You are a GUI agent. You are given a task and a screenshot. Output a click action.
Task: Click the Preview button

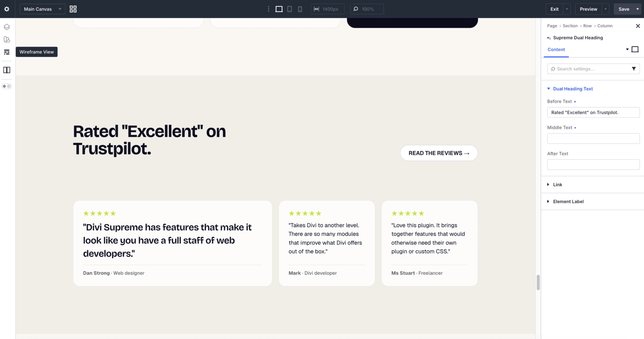point(588,9)
